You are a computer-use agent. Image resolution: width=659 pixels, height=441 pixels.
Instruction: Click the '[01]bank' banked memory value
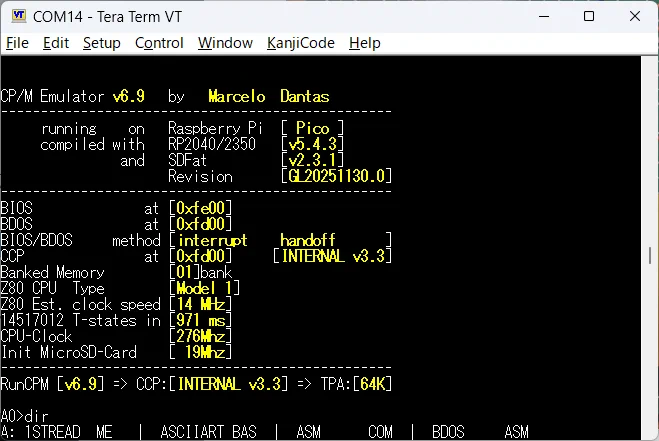(200, 272)
